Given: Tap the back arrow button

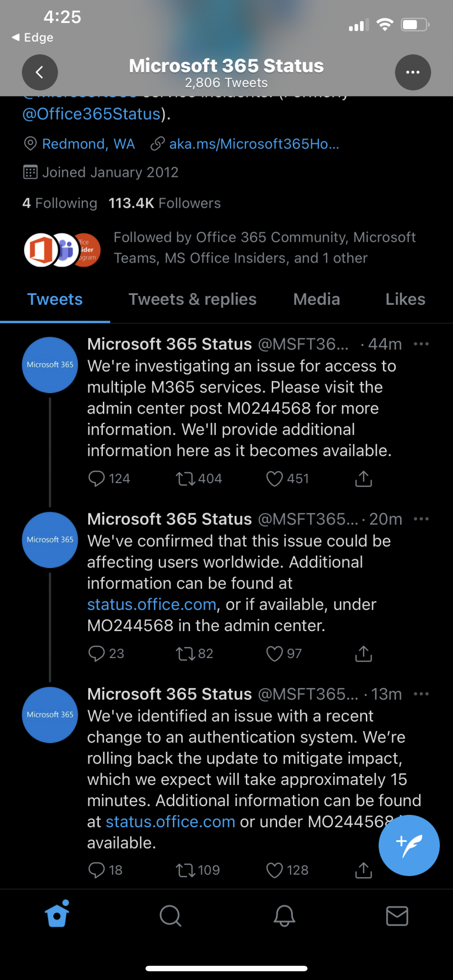Looking at the screenshot, I should coord(40,73).
